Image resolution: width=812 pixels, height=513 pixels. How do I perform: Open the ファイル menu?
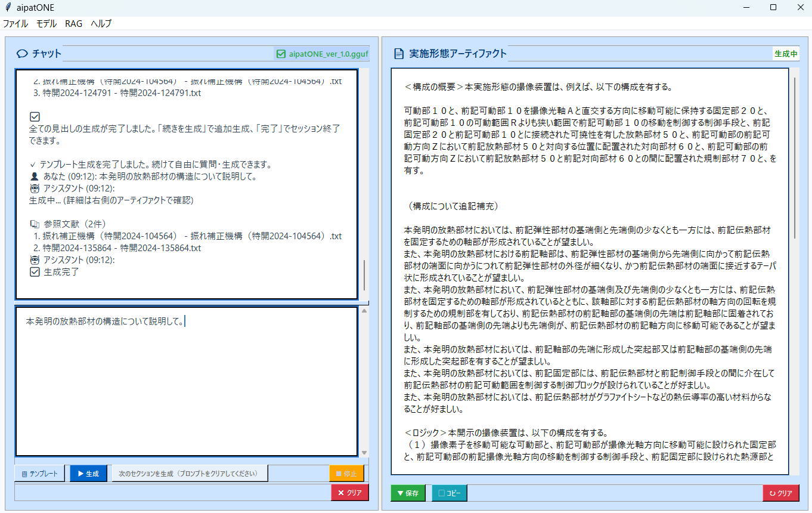click(16, 24)
